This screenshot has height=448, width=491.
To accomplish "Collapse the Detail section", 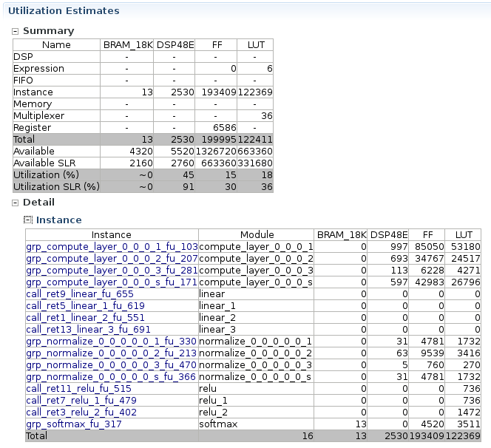I will 15,203.
